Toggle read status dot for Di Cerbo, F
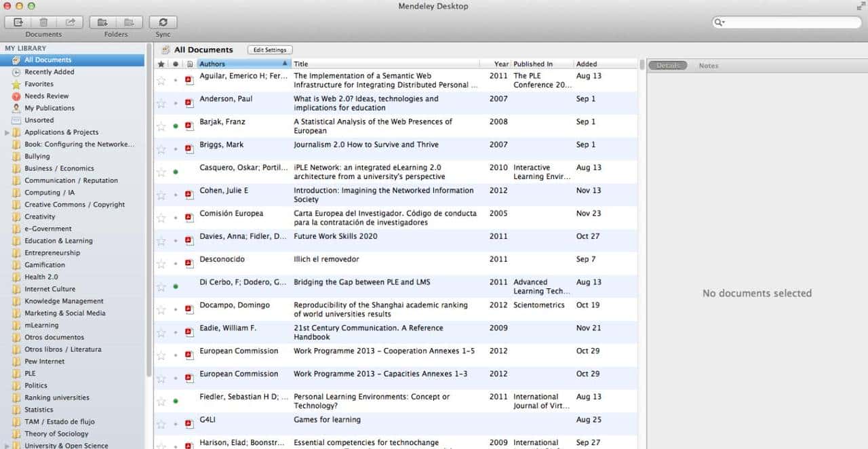The width and height of the screenshot is (868, 449). (x=176, y=287)
